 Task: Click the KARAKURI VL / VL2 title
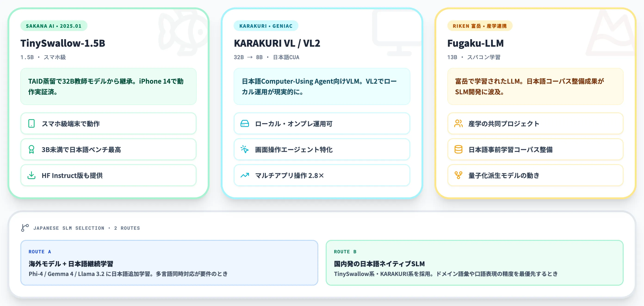277,43
